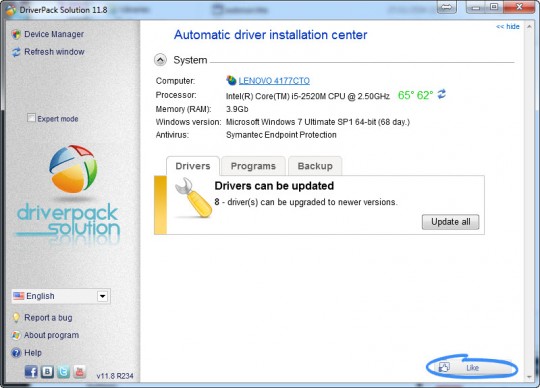The height and width of the screenshot is (388, 540).
Task: Enable the Expert mode checkbox
Action: point(31,118)
